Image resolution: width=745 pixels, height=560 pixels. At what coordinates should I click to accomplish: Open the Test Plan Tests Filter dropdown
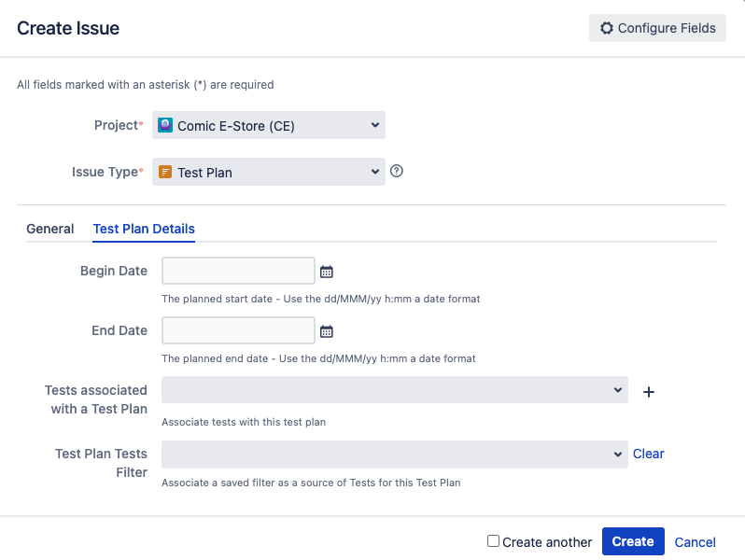394,455
